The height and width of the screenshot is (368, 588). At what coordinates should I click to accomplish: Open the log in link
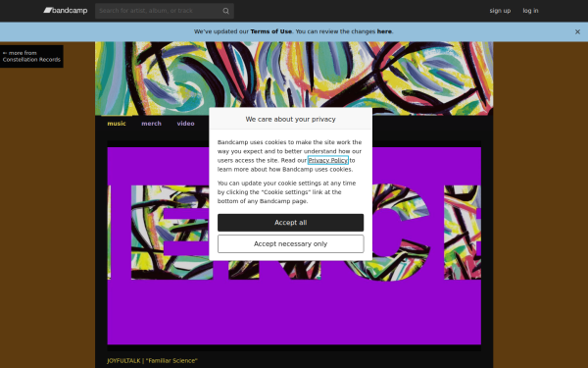530,11
